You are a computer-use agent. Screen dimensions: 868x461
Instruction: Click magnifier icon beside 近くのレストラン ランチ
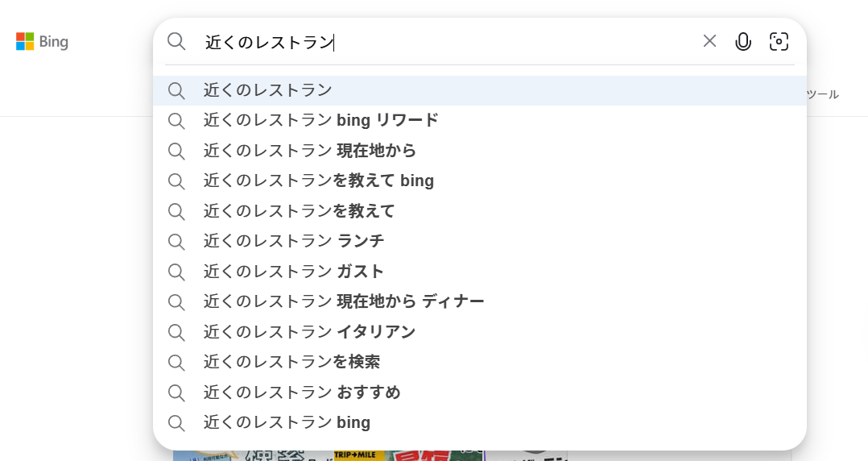[x=176, y=241]
